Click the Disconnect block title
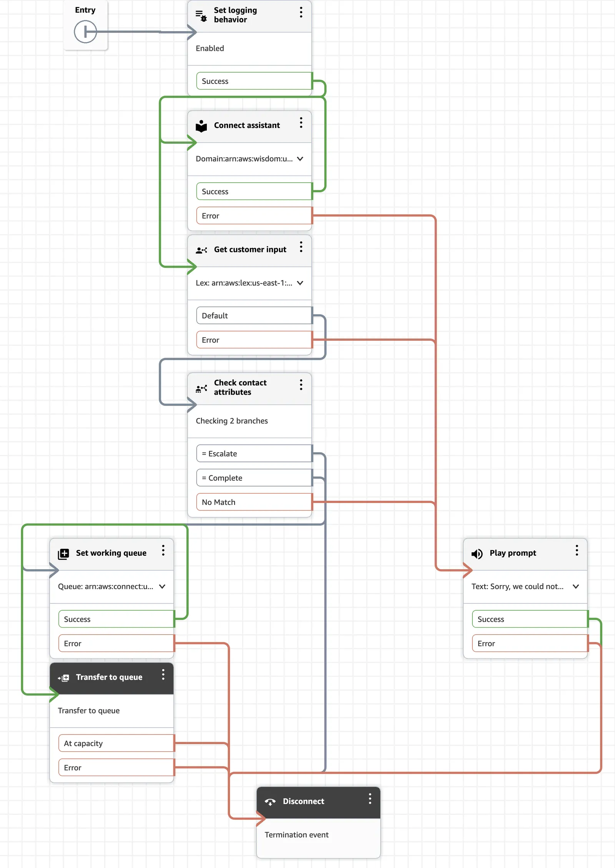 pyautogui.click(x=304, y=801)
